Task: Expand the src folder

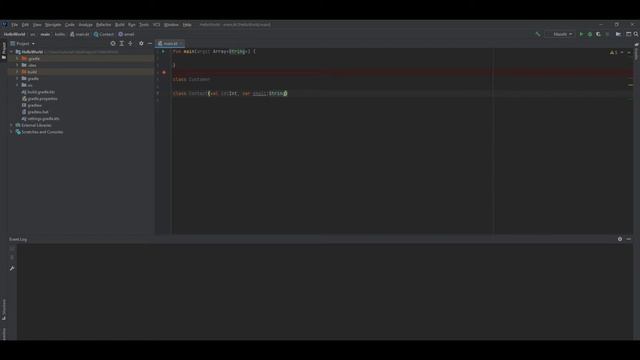Action: point(18,85)
